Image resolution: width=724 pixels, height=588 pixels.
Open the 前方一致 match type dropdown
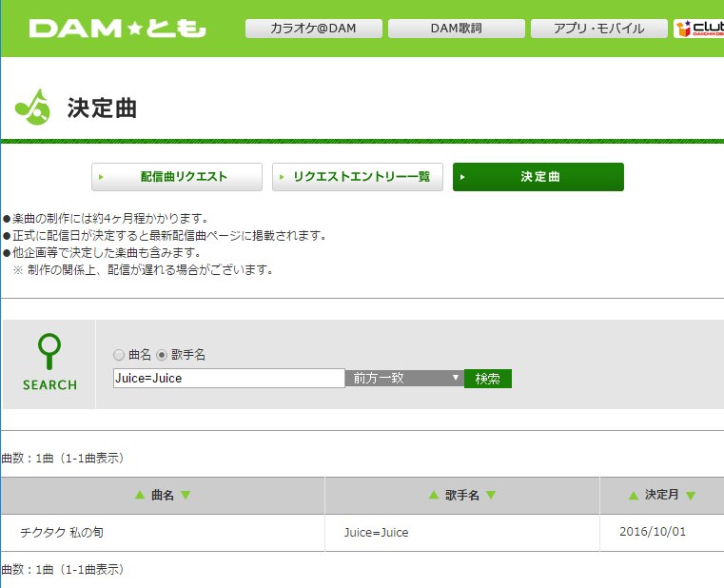pyautogui.click(x=404, y=379)
